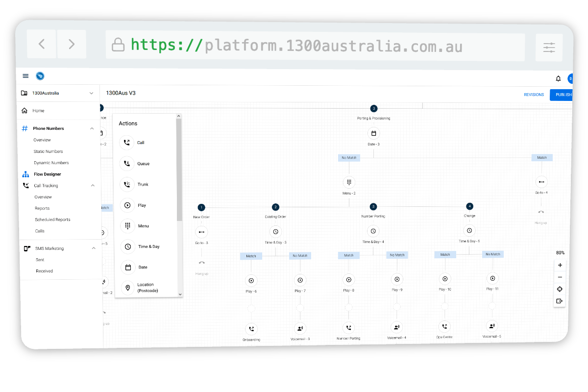
Task: Collapse the Phone Numbers section
Action: click(92, 128)
